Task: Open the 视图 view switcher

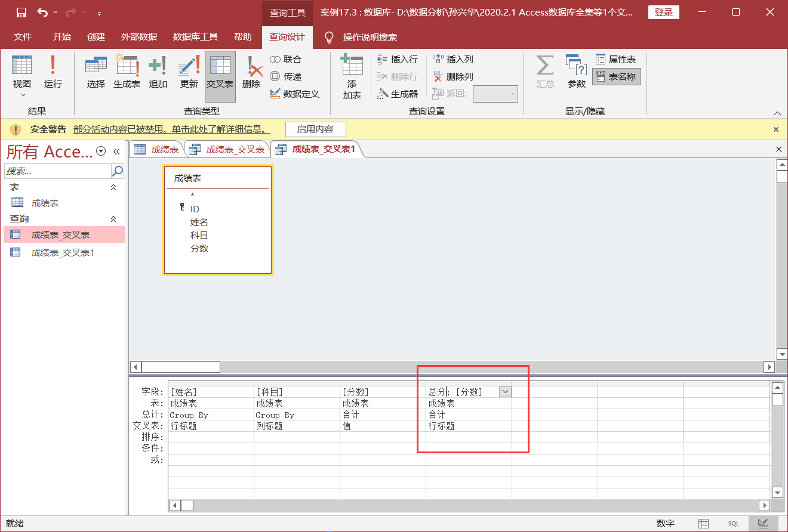Action: 22,76
